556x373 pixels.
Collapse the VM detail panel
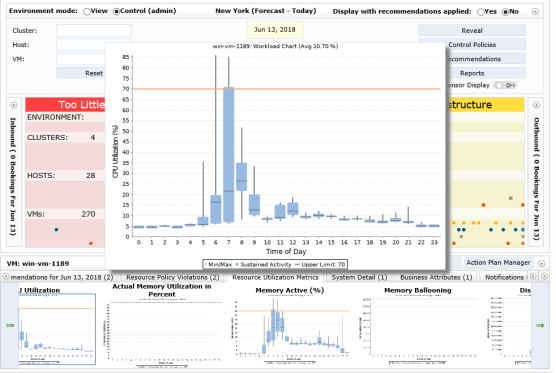click(x=541, y=263)
